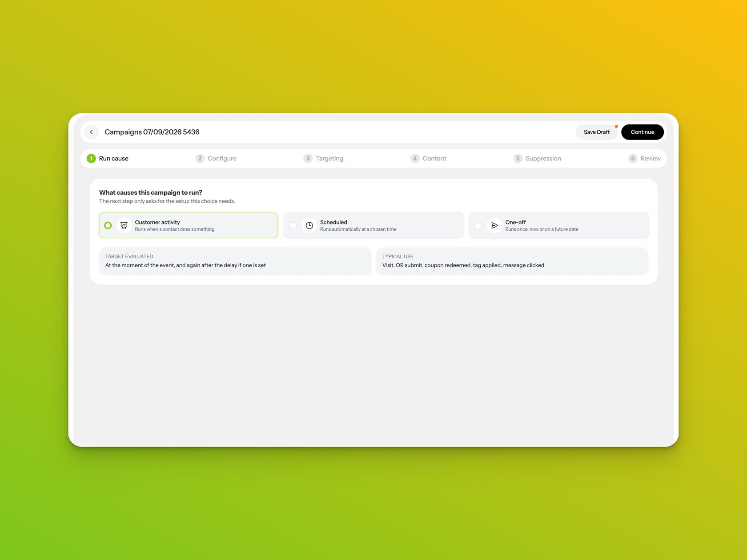Click the step number 4 circle
The image size is (747, 560).
tap(415, 158)
